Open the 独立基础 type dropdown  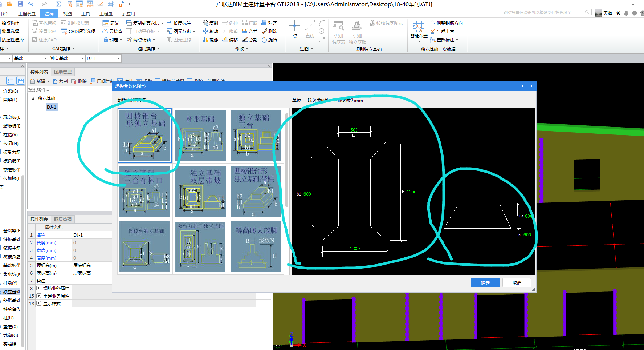click(x=82, y=58)
